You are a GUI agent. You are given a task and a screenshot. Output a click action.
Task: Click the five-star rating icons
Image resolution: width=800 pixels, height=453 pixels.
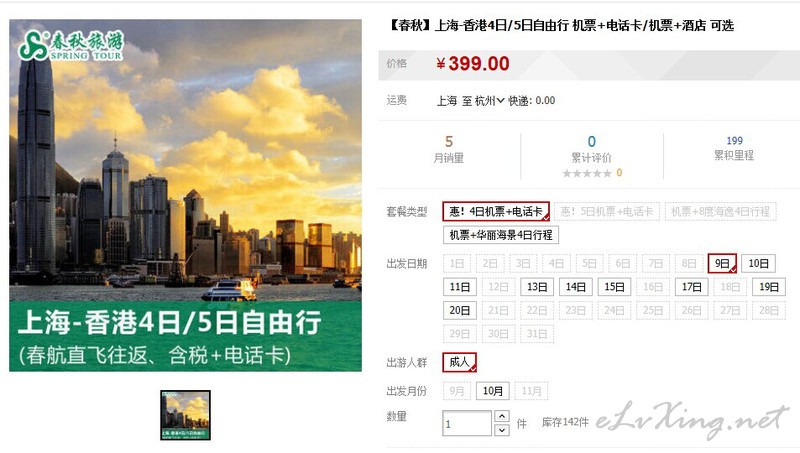[x=587, y=173]
